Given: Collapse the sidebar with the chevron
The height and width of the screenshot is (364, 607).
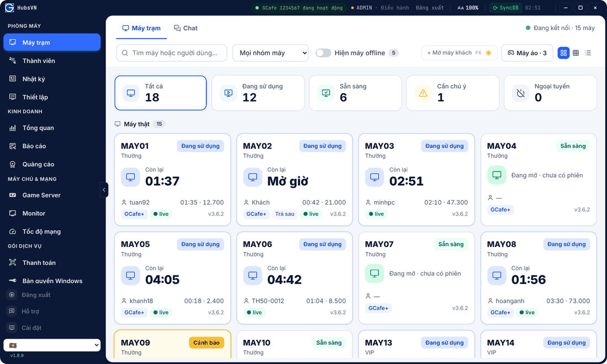Looking at the screenshot, I should (x=104, y=190).
